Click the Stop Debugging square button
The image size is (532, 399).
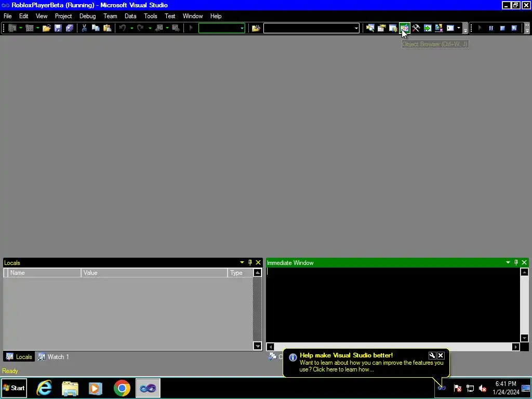coord(502,28)
